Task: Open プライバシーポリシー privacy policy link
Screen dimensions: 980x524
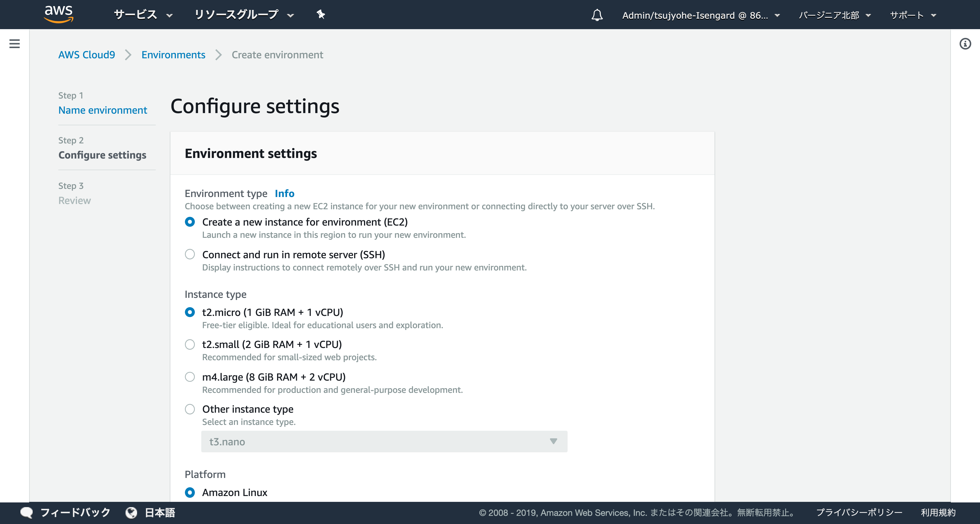Action: (x=860, y=513)
